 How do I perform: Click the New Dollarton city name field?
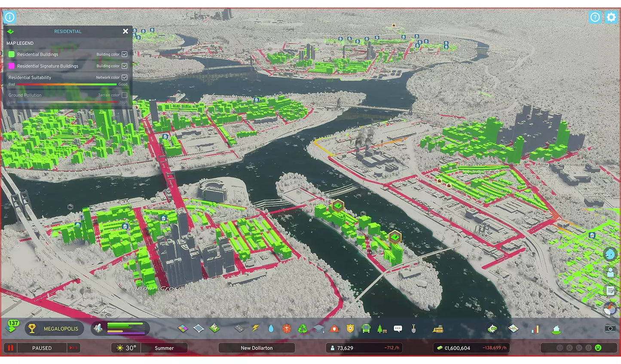pyautogui.click(x=257, y=348)
